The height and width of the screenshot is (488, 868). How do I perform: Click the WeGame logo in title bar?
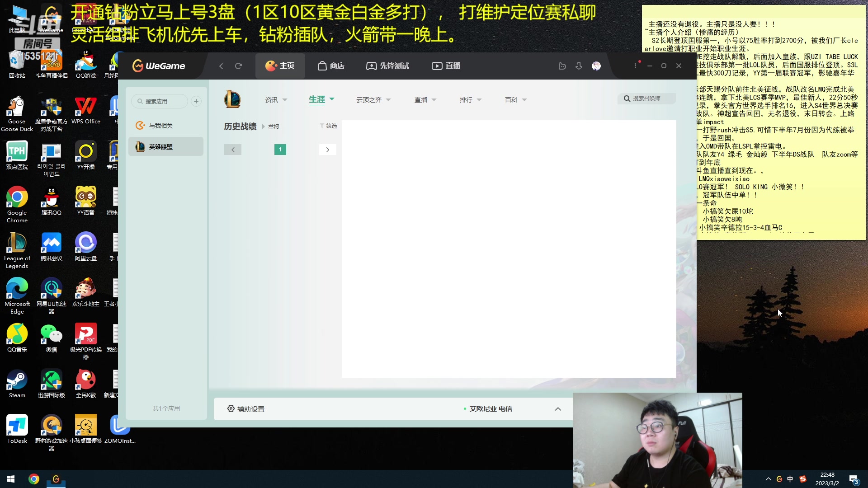pyautogui.click(x=159, y=66)
